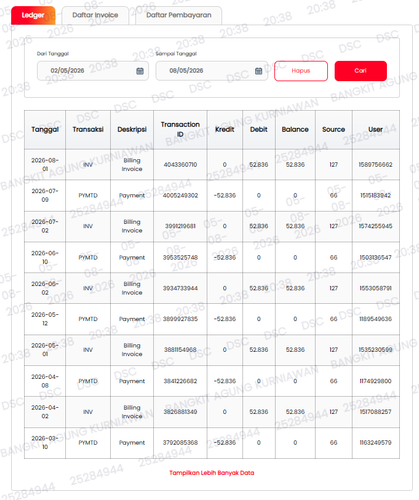Click the Kredit column header
Image resolution: width=419 pixels, height=500 pixels.
click(x=225, y=129)
